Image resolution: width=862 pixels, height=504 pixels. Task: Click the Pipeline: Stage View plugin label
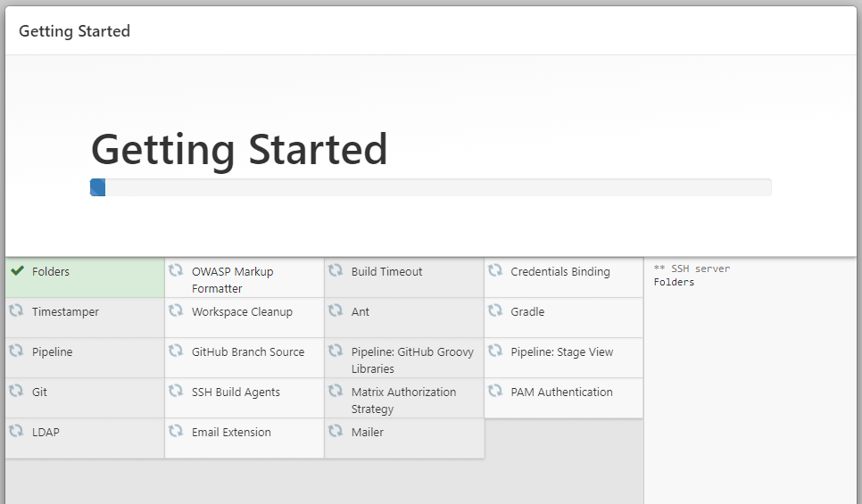click(x=562, y=351)
